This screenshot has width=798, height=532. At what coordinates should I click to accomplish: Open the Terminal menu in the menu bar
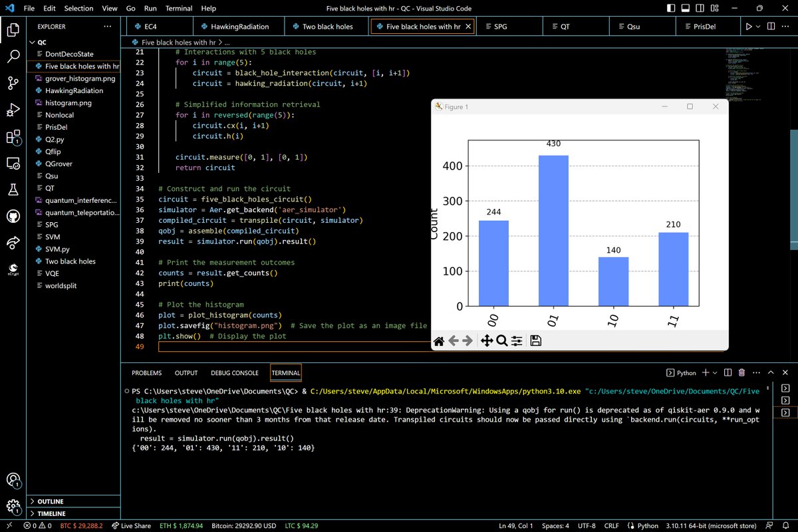180,9
